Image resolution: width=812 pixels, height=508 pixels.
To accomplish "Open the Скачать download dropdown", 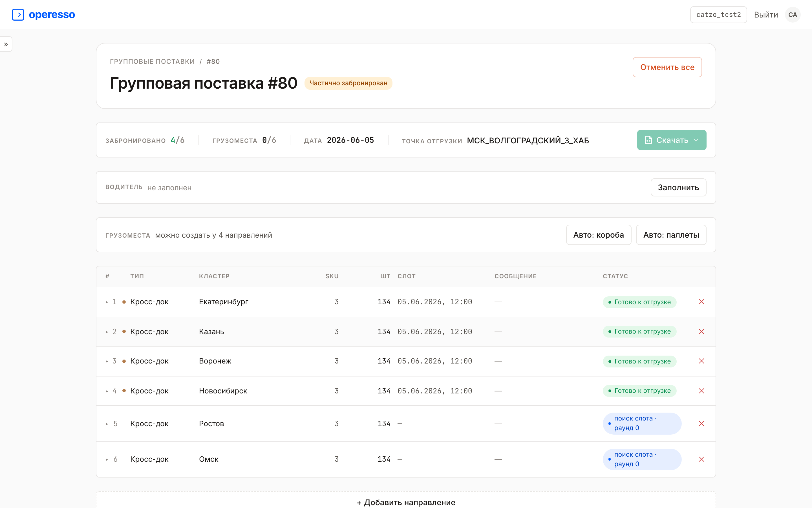I will click(x=671, y=140).
